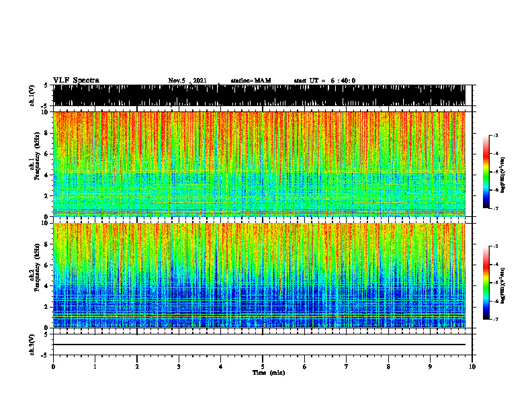Click the "-7" value on ch.1 colorbar
The image size is (532, 411).
[x=496, y=208]
